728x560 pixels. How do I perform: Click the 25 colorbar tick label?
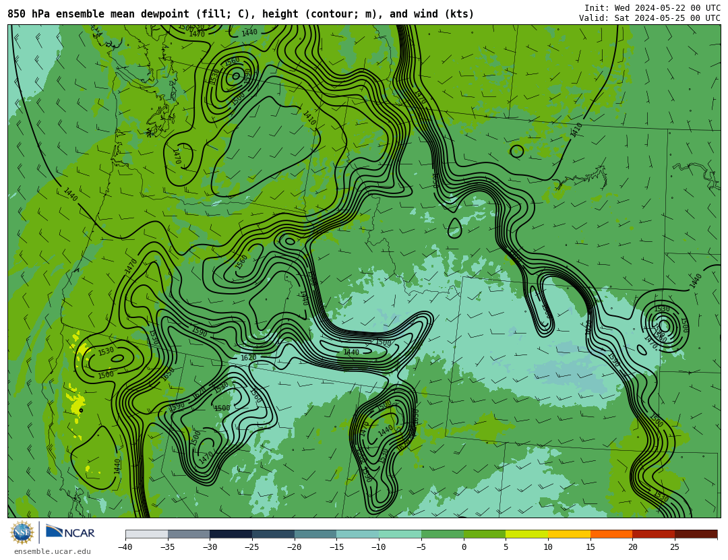coord(675,547)
